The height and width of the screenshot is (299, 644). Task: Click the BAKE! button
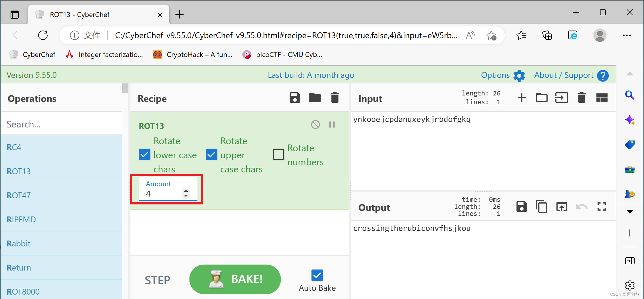tap(235, 279)
